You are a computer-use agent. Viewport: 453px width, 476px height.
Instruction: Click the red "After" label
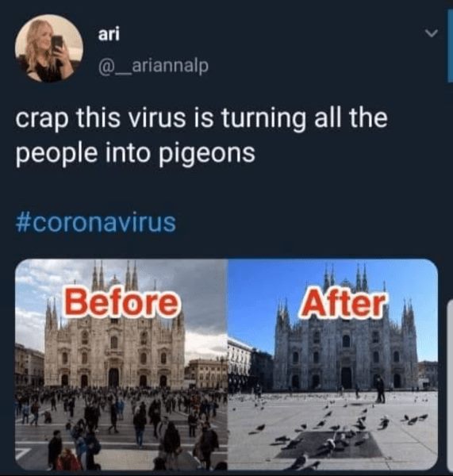(x=342, y=303)
